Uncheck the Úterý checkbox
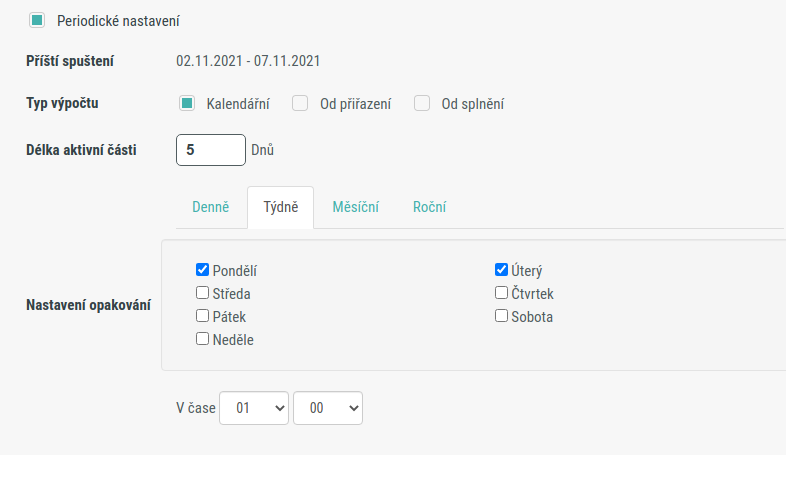The width and height of the screenshot is (786, 480). [x=501, y=270]
